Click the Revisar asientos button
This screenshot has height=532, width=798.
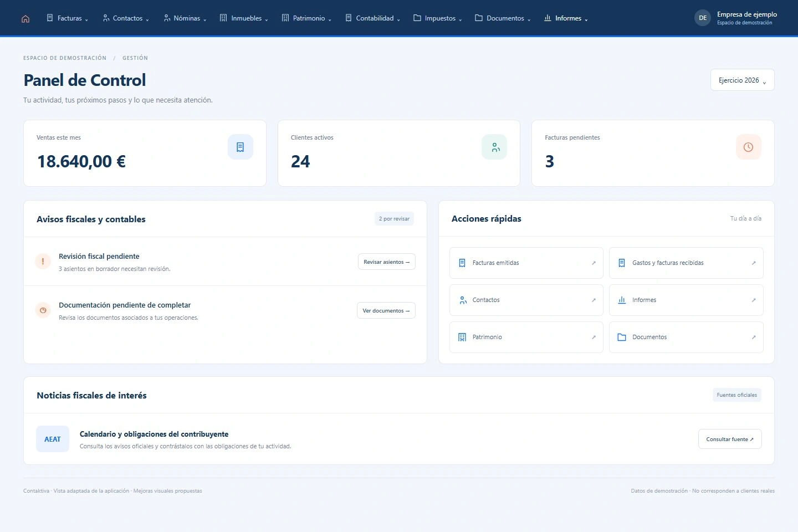click(387, 262)
